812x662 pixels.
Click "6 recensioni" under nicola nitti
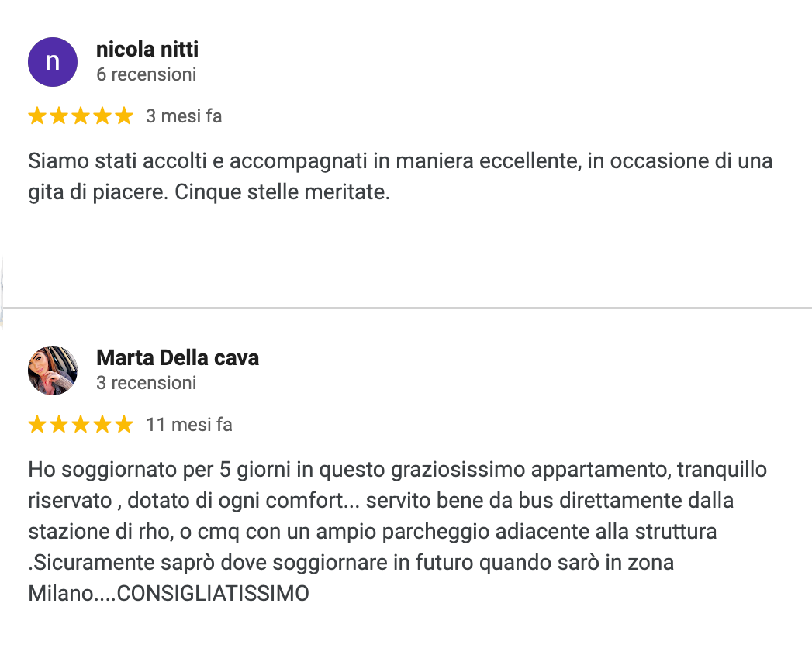pos(146,74)
